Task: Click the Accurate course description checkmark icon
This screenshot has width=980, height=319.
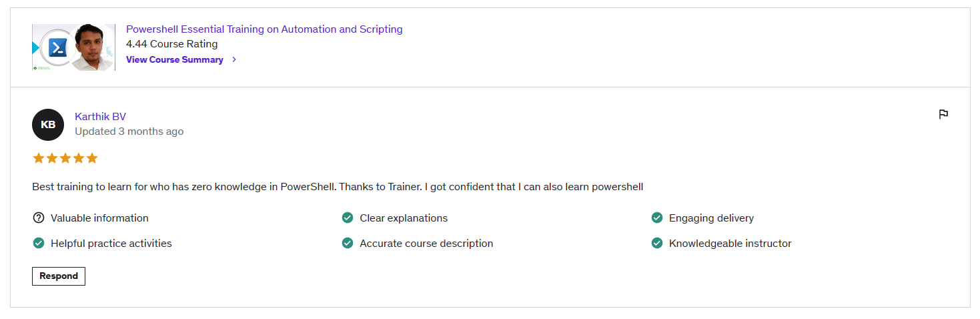Action: [x=348, y=244]
